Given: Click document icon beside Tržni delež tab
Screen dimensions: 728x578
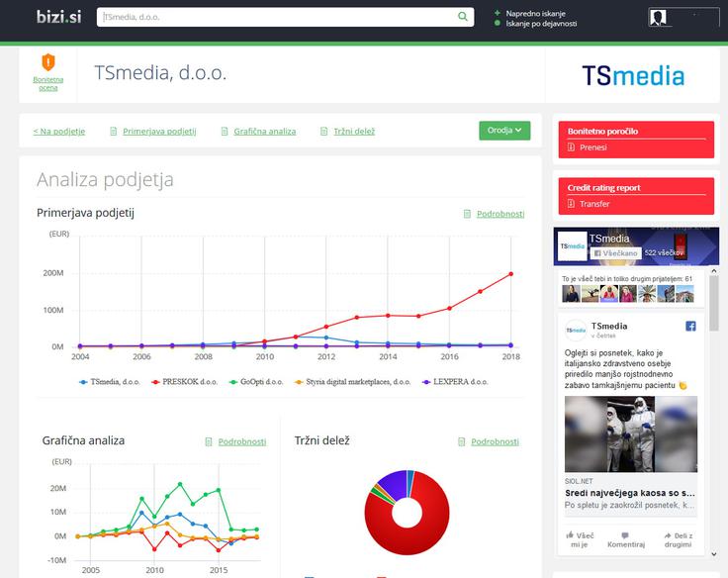Looking at the screenshot, I should pos(324,132).
